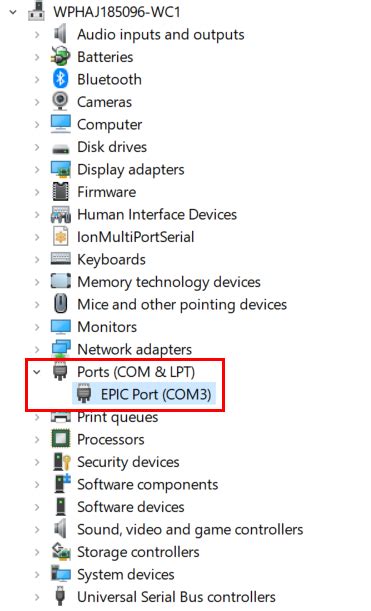Collapse the Ports (COM & LPT) node
Screen dimensions: 371x611
tap(37, 372)
